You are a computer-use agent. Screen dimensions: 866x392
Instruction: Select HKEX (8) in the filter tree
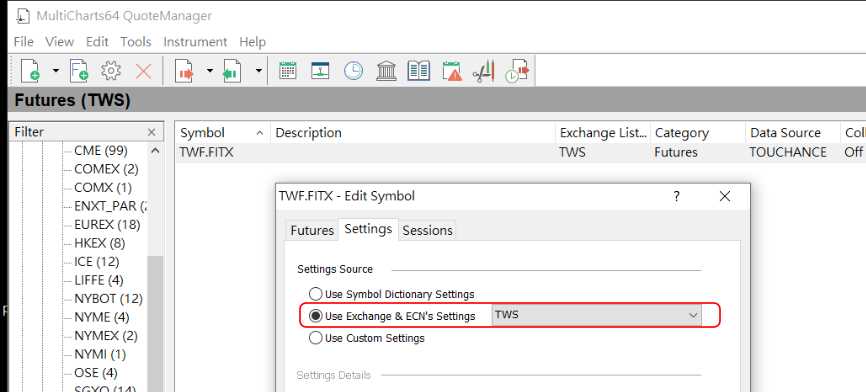99,243
